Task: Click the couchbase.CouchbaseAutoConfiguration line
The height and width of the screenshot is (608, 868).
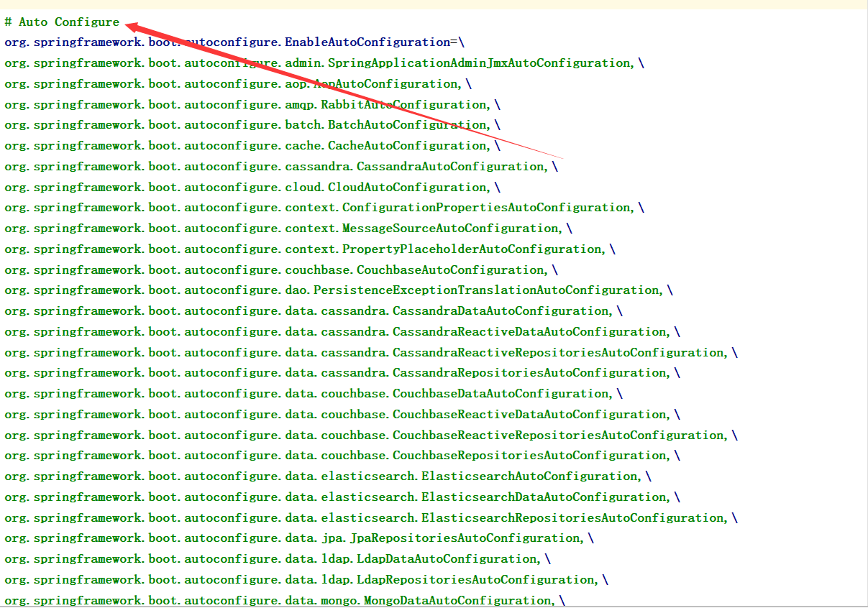Action: click(x=281, y=270)
